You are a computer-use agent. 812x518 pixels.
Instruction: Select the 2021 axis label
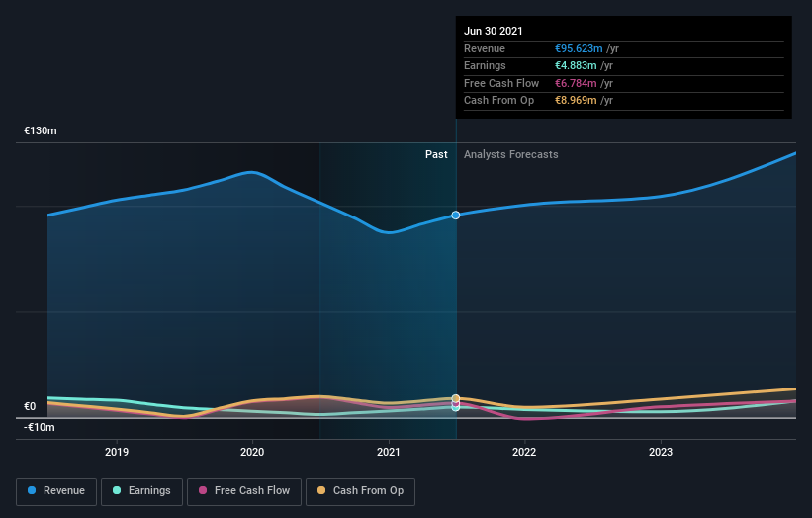click(x=389, y=452)
